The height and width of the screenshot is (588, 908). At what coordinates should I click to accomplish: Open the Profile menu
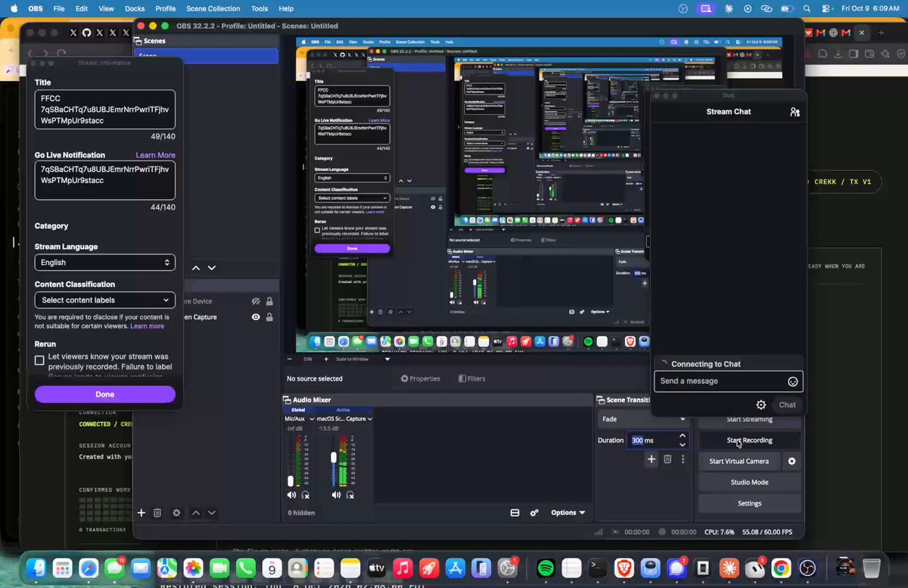coord(165,8)
